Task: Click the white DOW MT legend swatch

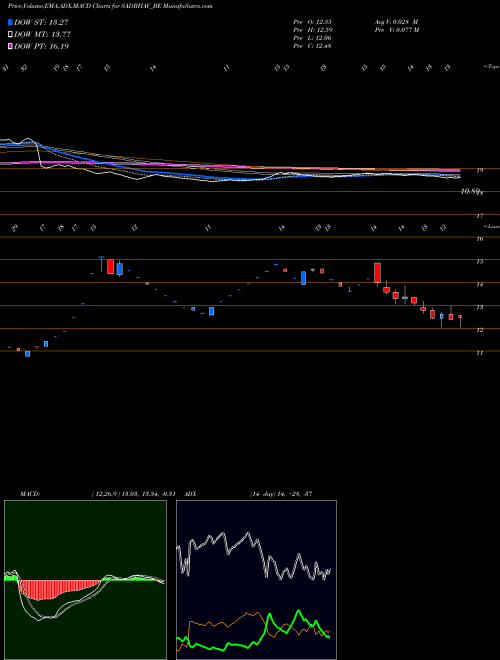Action: pos(10,34)
